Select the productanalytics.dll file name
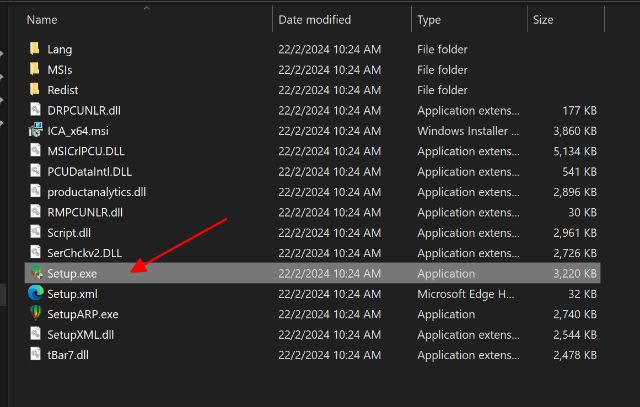 [96, 192]
